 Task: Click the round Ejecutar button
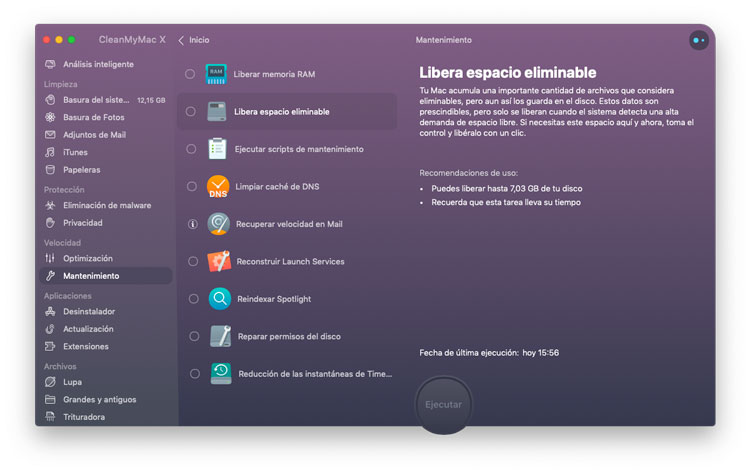(x=443, y=405)
